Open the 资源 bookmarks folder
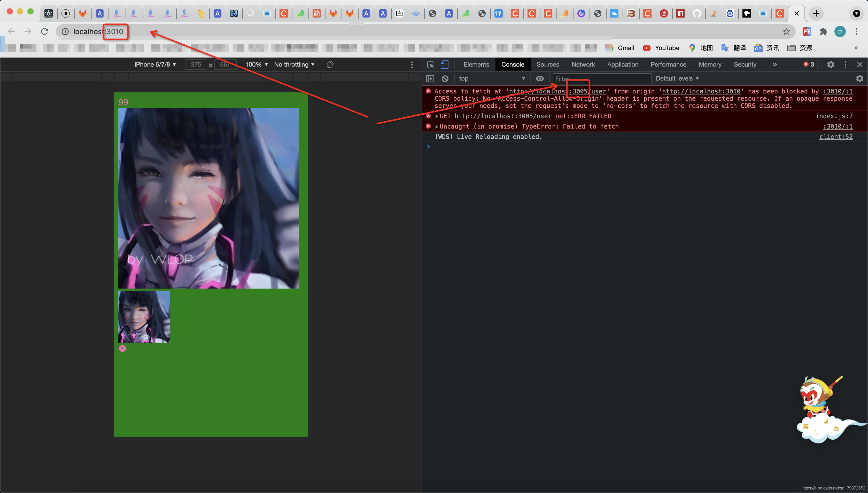 pos(800,48)
